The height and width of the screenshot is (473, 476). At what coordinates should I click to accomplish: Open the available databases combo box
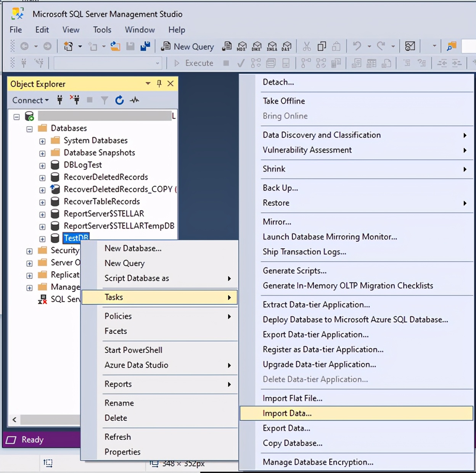pos(108,63)
